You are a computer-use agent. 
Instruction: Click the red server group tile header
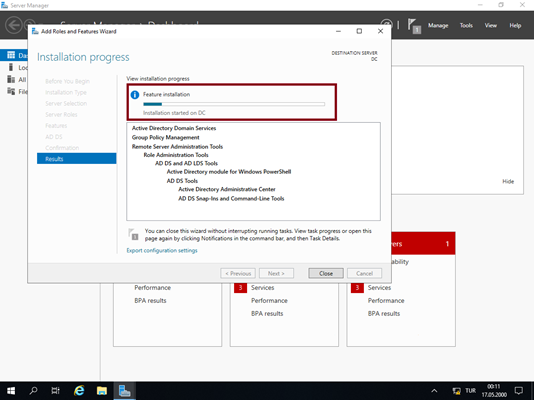423,243
